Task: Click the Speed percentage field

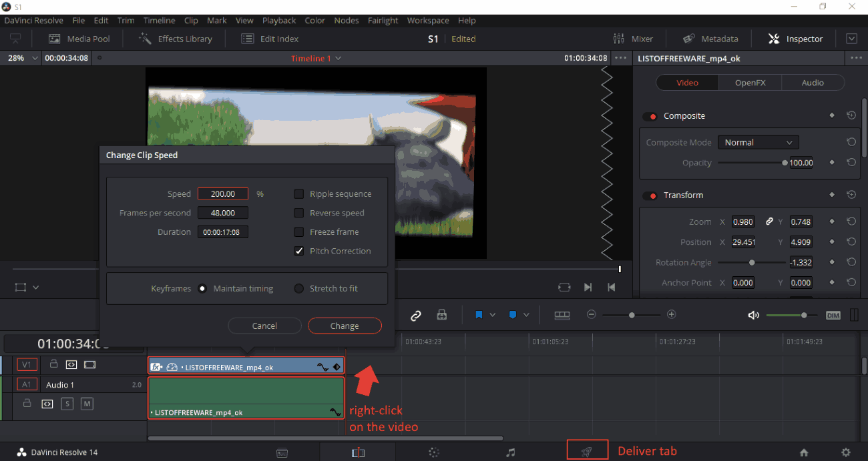Action: 222,193
